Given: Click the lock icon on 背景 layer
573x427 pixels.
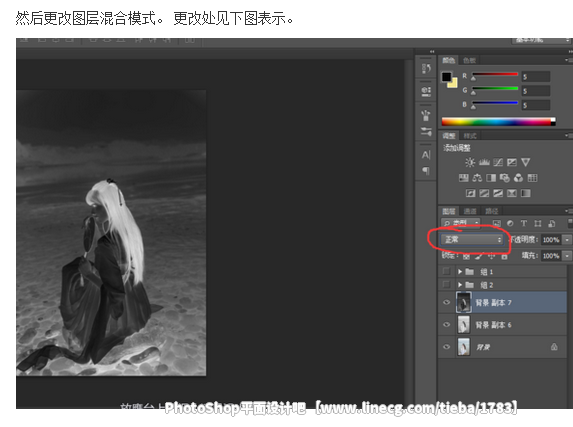Looking at the screenshot, I should 554,347.
